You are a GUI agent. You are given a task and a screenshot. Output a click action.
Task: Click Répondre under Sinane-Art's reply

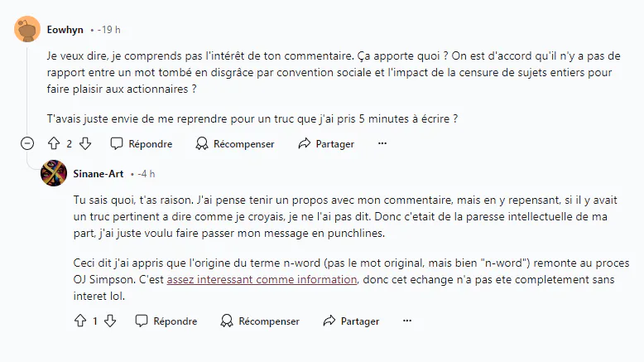166,321
